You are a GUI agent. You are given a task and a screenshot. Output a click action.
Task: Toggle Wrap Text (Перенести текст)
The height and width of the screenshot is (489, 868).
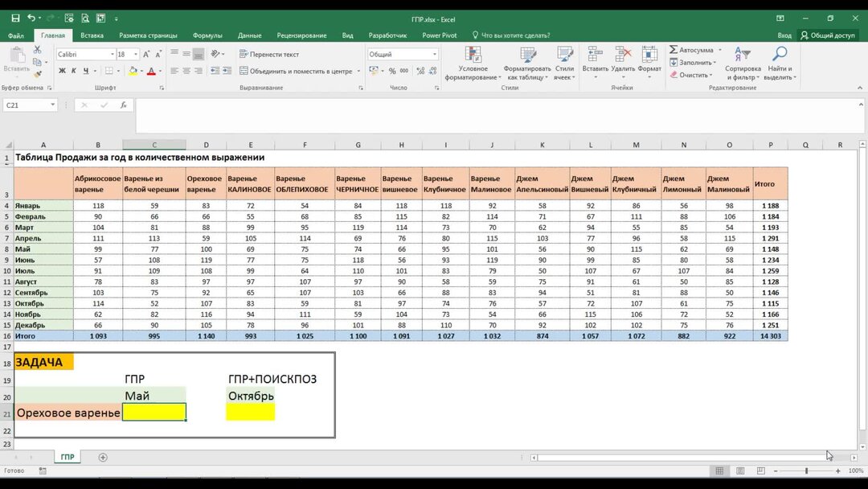(269, 54)
